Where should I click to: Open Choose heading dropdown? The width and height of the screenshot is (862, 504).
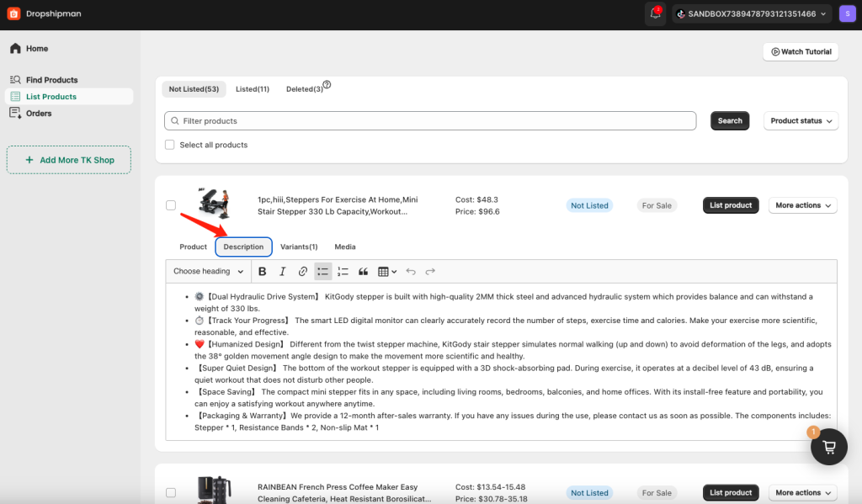(209, 272)
